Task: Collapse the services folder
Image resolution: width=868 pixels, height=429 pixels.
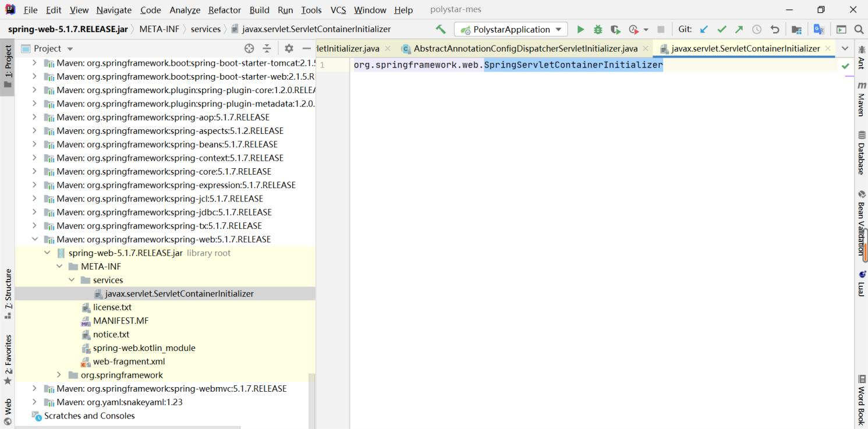Action: (72, 280)
